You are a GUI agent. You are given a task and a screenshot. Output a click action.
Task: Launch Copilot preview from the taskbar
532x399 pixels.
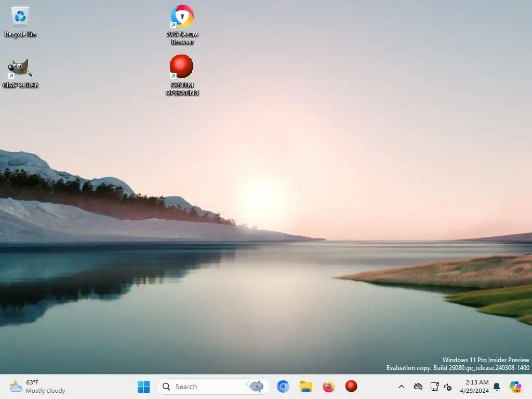tap(515, 387)
